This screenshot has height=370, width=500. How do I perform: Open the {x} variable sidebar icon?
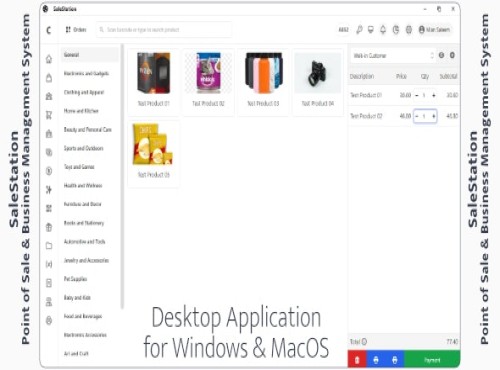point(49,264)
